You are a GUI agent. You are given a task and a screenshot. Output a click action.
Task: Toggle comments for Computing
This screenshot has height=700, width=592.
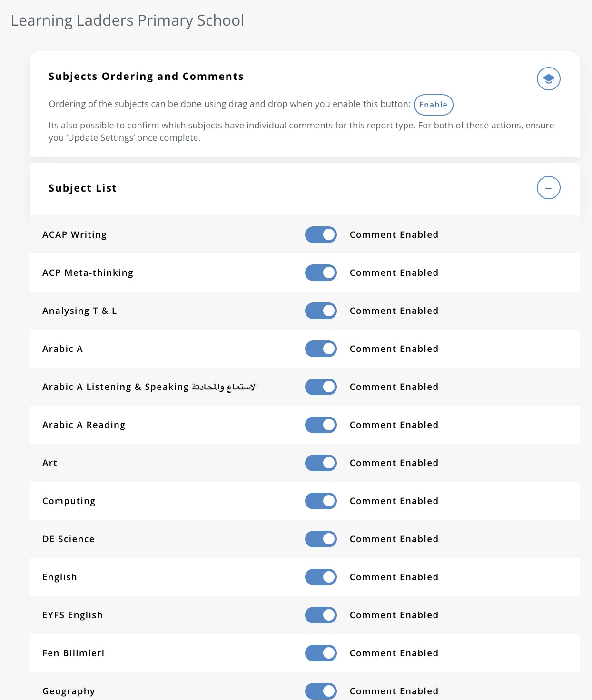coord(321,501)
